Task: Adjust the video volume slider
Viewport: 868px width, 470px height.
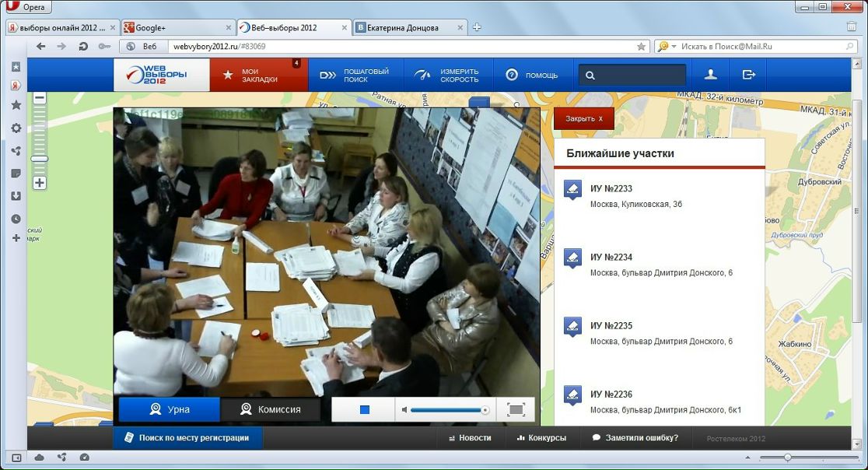Action: (x=449, y=409)
